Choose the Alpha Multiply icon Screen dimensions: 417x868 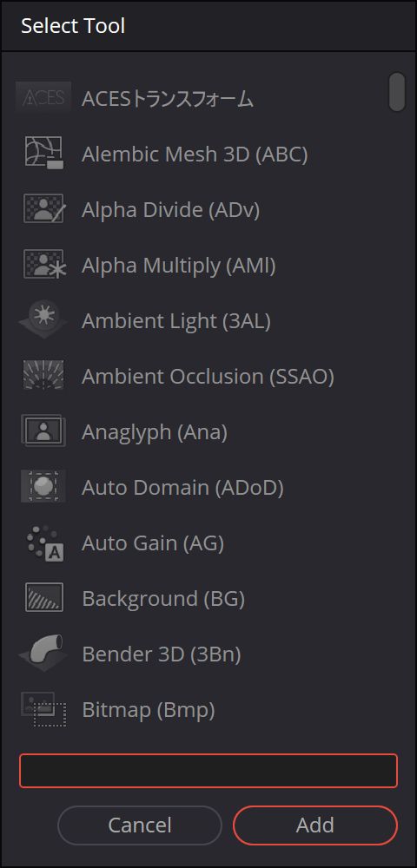tap(43, 265)
